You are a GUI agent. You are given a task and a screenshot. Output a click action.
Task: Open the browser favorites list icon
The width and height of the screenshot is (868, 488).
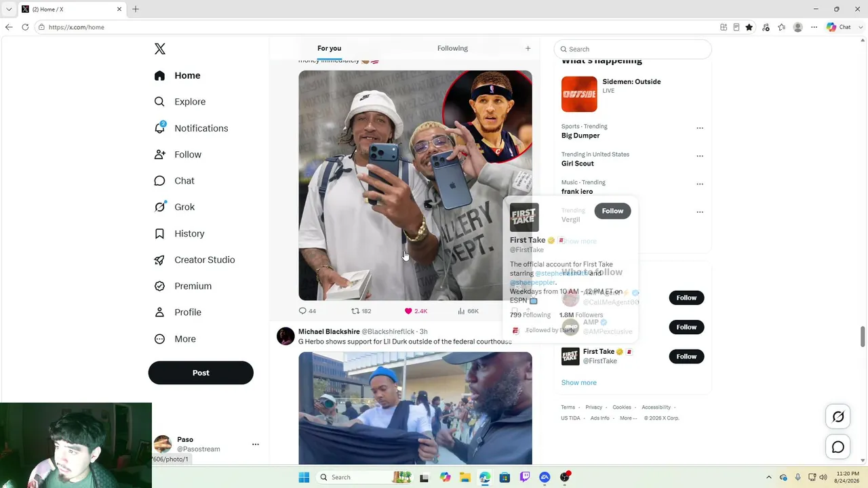pyautogui.click(x=782, y=27)
